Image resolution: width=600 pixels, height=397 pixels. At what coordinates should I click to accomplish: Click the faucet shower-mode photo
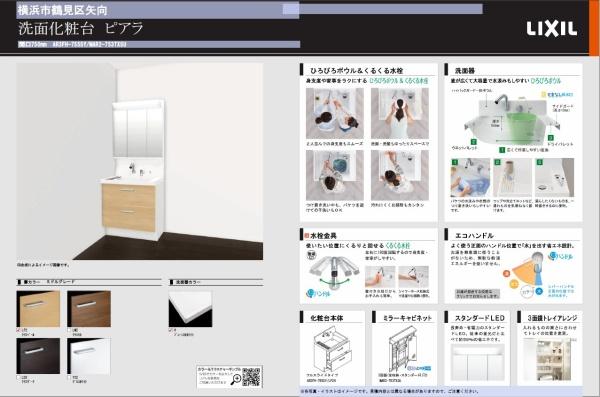click(x=413, y=277)
